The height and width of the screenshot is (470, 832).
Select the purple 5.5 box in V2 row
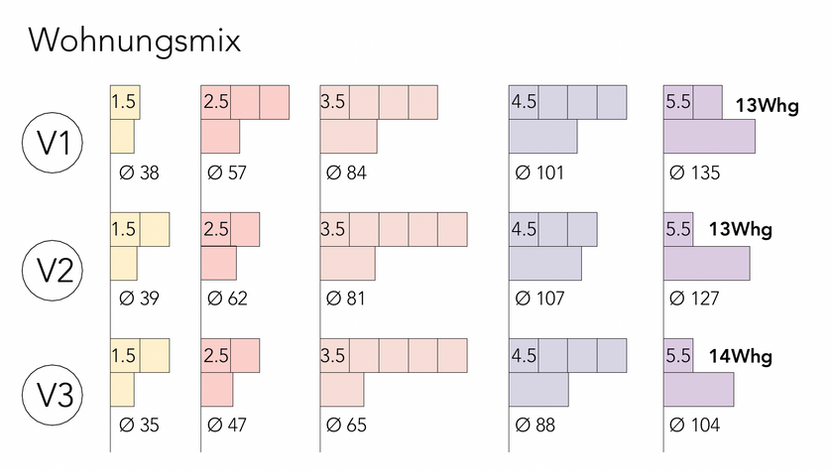click(678, 229)
